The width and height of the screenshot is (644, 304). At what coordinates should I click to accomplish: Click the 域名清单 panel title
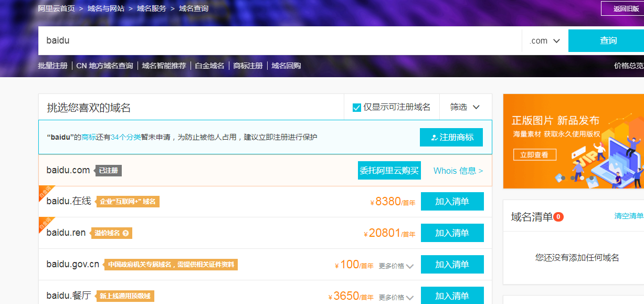pos(532,217)
